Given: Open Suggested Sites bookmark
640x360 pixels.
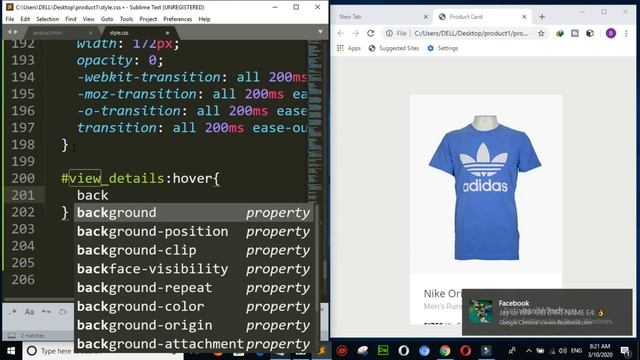Looking at the screenshot, I should 394,48.
